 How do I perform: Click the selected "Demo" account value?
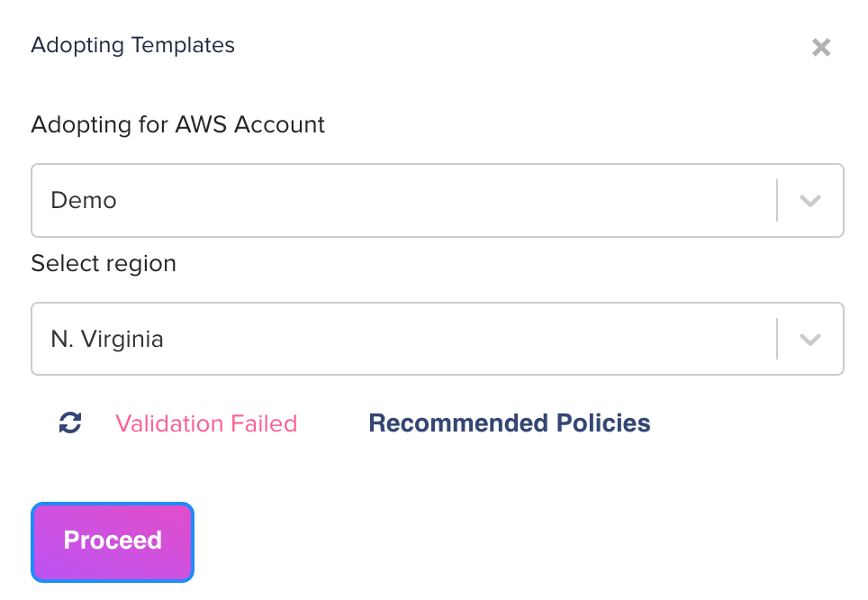click(84, 200)
